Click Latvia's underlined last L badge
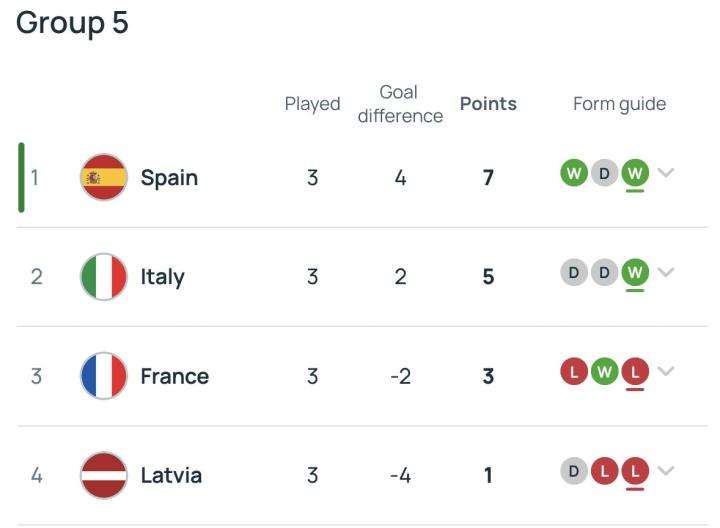Screen dimensions: 720x528 635,471
